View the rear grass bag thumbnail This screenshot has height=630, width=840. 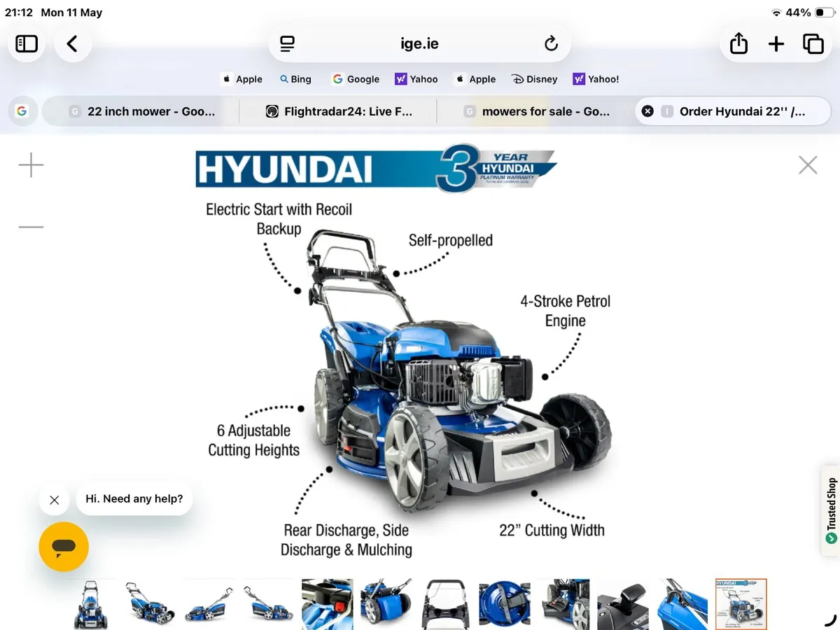point(386,604)
